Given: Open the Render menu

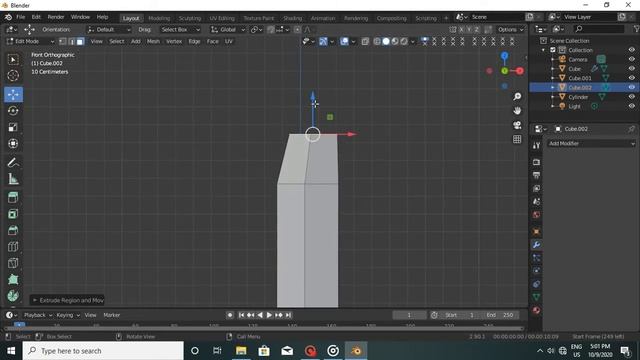Looking at the screenshot, I should coord(56,17).
